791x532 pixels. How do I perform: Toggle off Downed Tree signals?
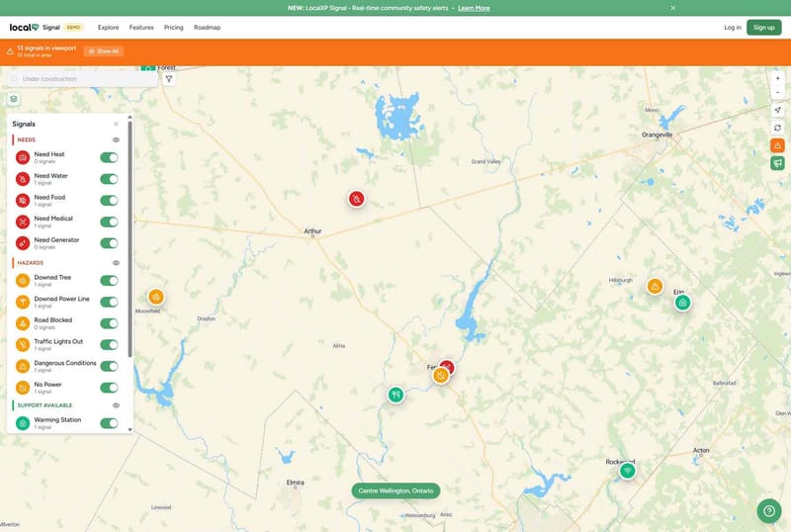109,281
